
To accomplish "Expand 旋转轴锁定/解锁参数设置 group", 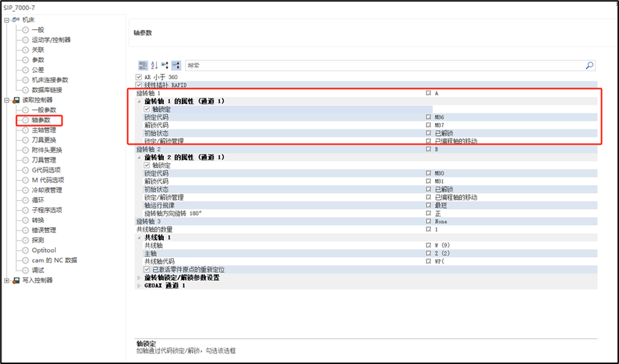I will [x=139, y=278].
